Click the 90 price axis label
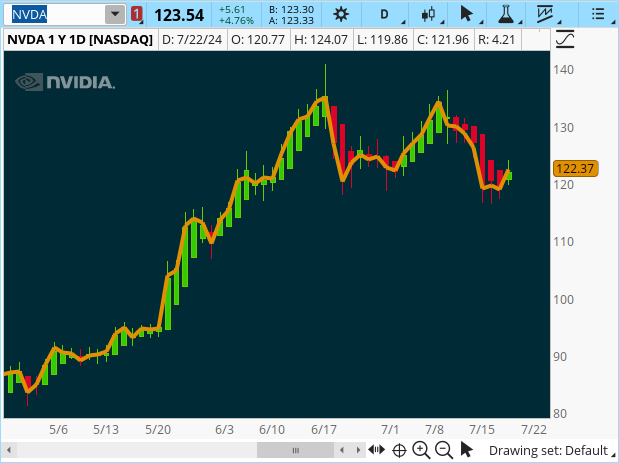619x463 pixels. [x=560, y=357]
